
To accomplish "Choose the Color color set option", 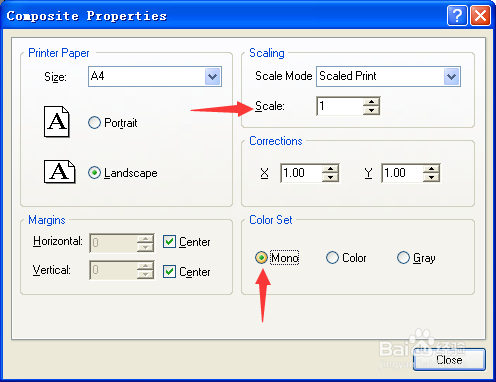I will tap(332, 257).
